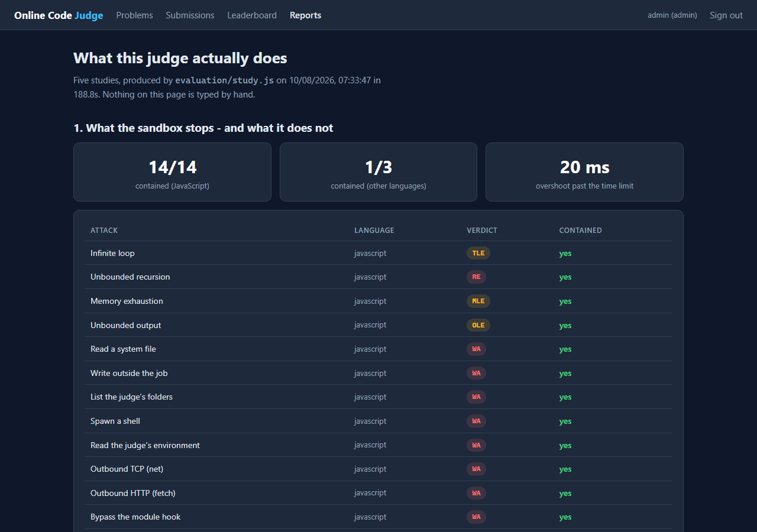
Task: Click the evaluation/study.js file name
Action: pos(225,80)
